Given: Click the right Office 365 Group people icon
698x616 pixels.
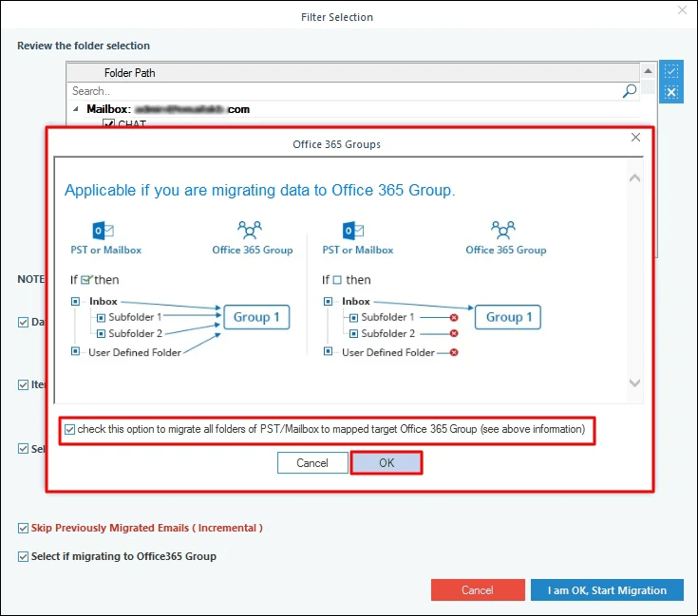Looking at the screenshot, I should (504, 230).
